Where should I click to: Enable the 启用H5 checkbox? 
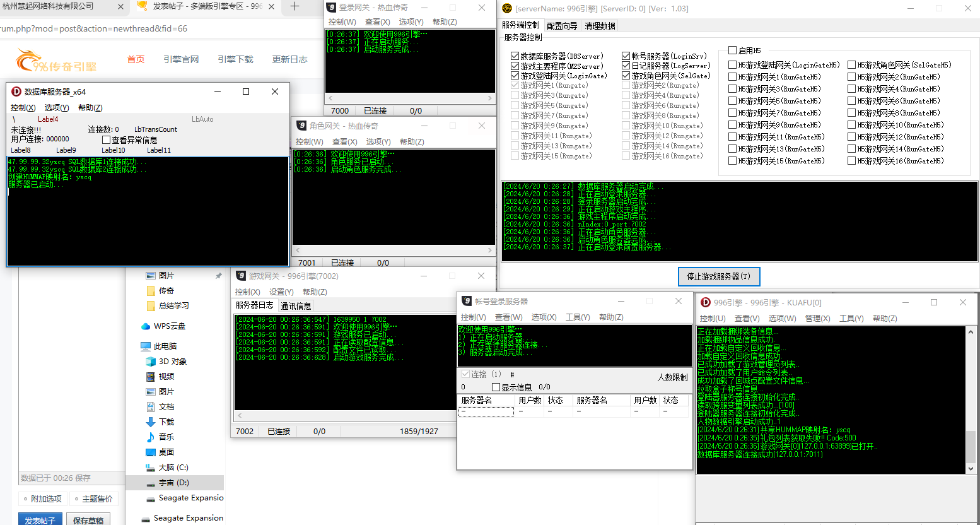click(x=733, y=50)
